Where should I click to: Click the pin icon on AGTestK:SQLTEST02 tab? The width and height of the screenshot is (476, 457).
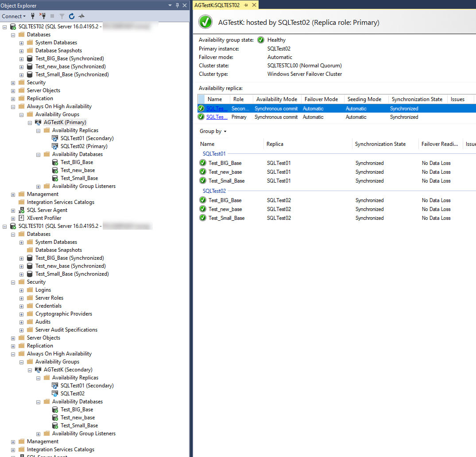[x=246, y=5]
